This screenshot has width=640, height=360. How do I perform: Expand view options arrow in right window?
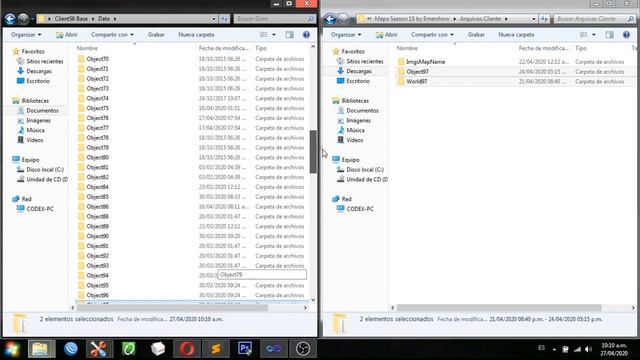pos(593,35)
